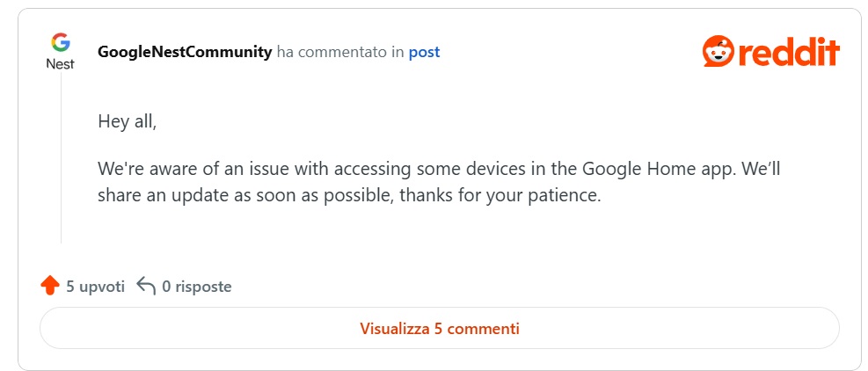Click the empty space below the comment text
The height and width of the screenshot is (371, 868).
440,237
